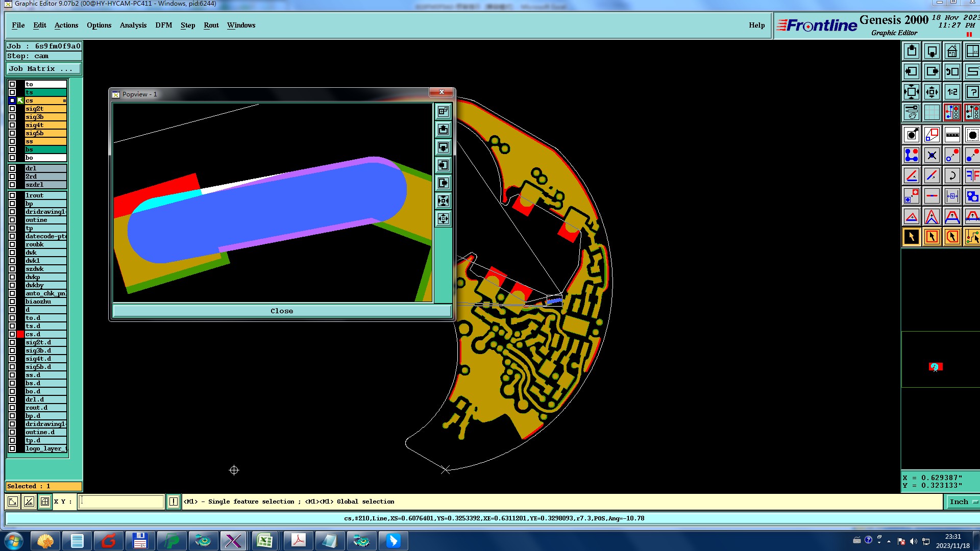980x551 pixels.
Task: Click the mirror F tool icon
Action: pos(972,176)
